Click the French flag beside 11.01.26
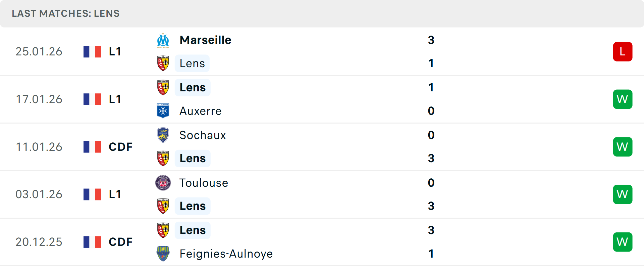The width and height of the screenshot is (644, 266). pyautogui.click(x=92, y=147)
